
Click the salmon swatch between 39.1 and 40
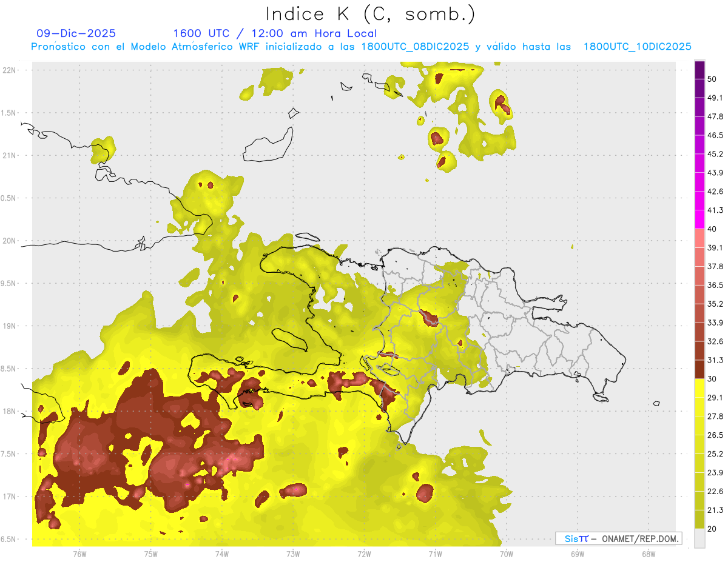coord(699,238)
